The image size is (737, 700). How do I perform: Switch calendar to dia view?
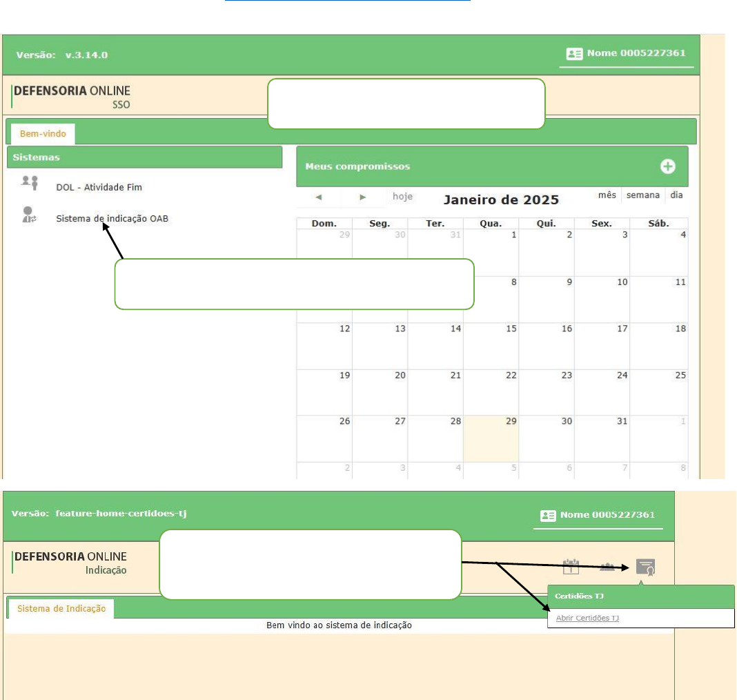[x=676, y=195]
